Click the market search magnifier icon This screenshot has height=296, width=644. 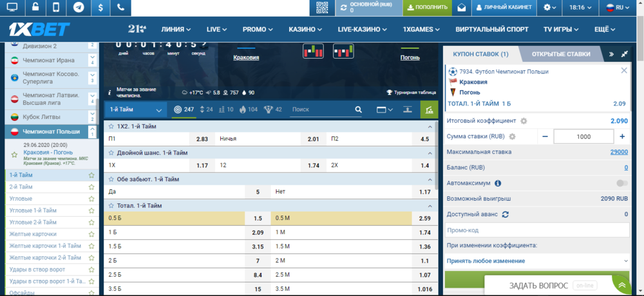tap(358, 109)
